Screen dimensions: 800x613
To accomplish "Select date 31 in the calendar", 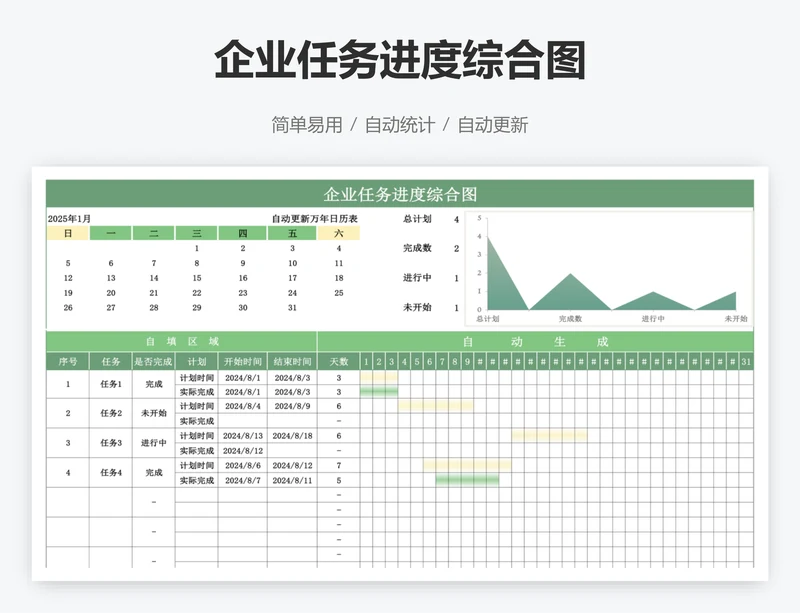I will click(292, 308).
